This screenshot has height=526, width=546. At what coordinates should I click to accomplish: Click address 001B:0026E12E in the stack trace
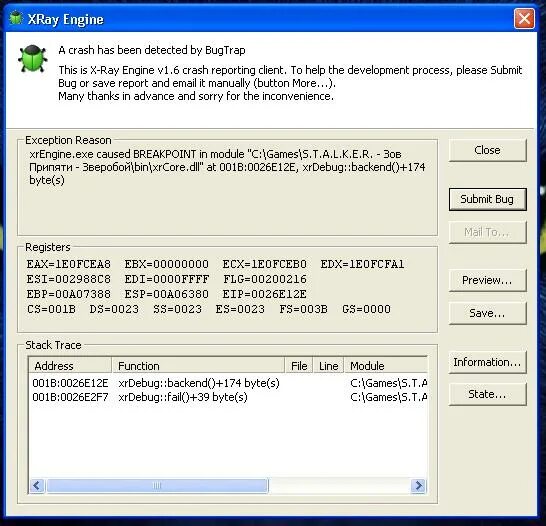click(x=70, y=383)
